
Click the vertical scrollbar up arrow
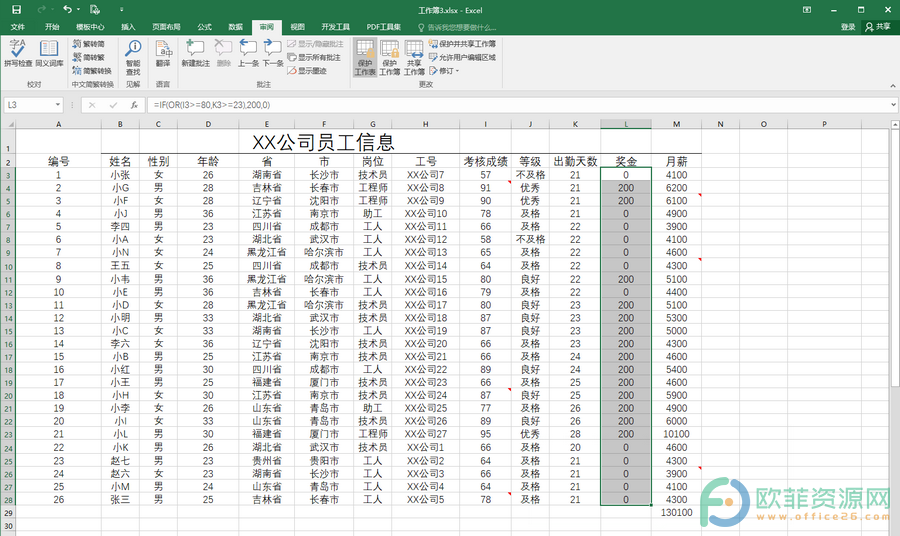[895, 125]
